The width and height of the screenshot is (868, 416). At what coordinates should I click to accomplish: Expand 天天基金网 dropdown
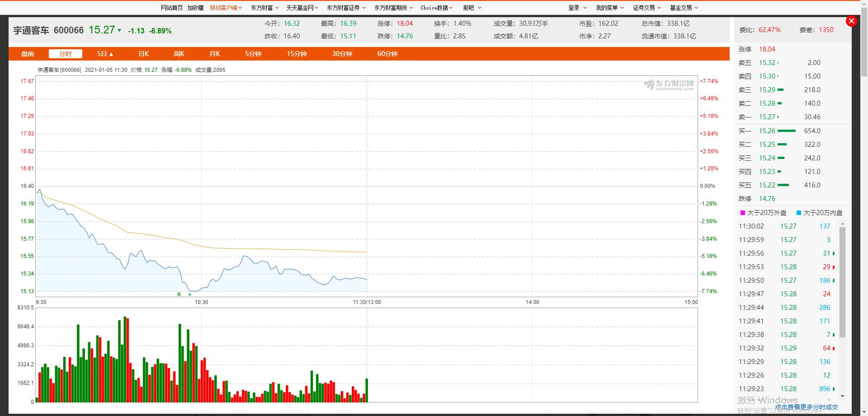pyautogui.click(x=302, y=8)
